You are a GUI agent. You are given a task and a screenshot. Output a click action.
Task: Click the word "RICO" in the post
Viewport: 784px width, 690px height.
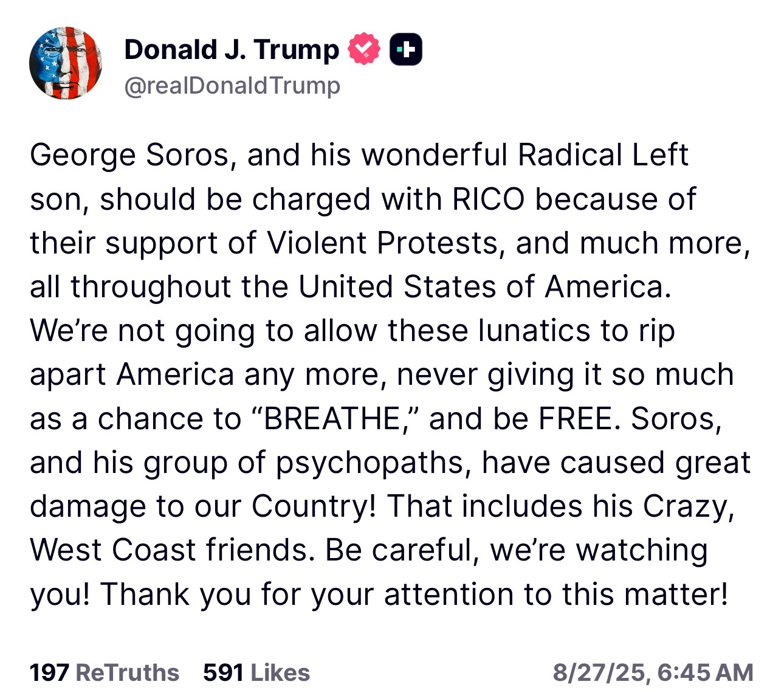point(488,199)
